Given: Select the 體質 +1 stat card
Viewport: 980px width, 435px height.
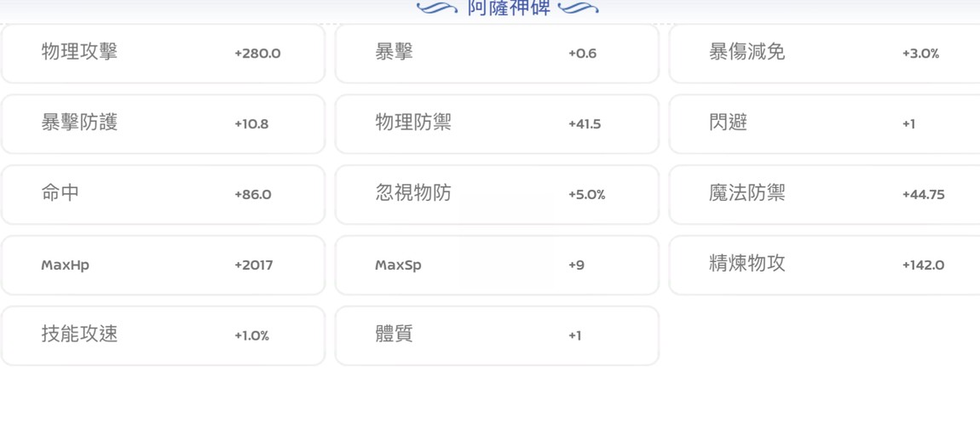Looking at the screenshot, I should (x=497, y=335).
